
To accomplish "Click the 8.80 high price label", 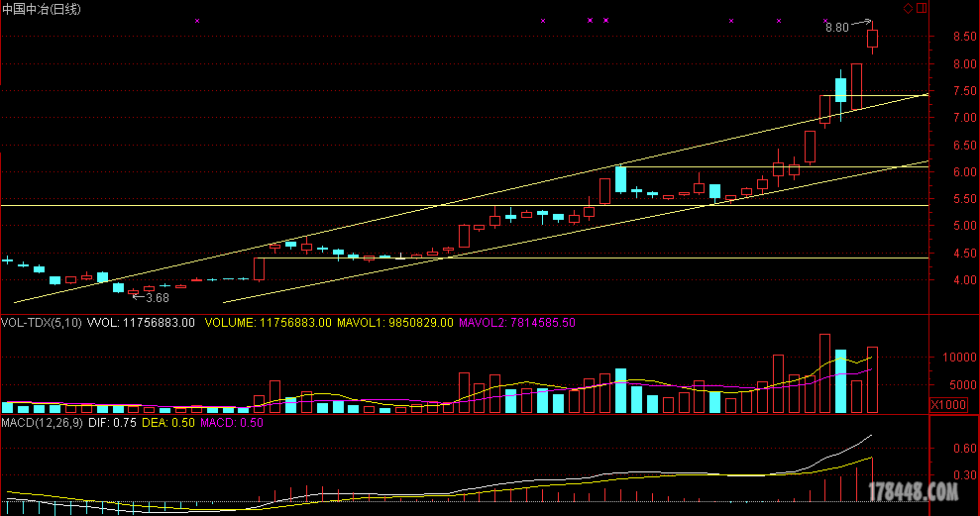I will [x=837, y=28].
